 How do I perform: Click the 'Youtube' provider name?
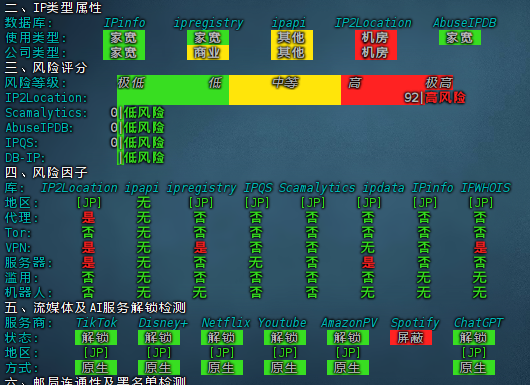tap(282, 322)
